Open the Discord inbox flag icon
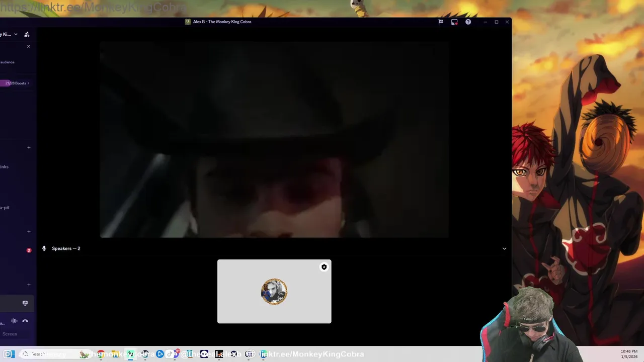The height and width of the screenshot is (362, 644). point(441,22)
